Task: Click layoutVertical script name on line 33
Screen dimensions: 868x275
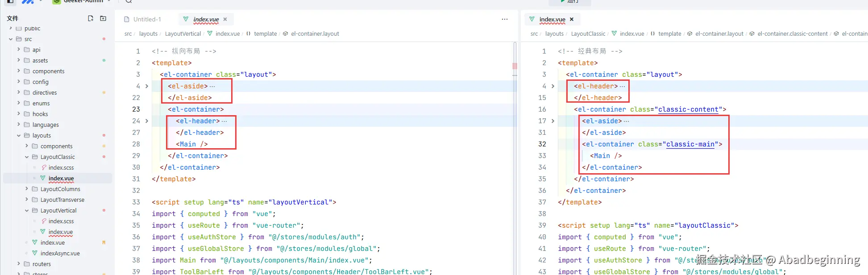Action: click(302, 202)
